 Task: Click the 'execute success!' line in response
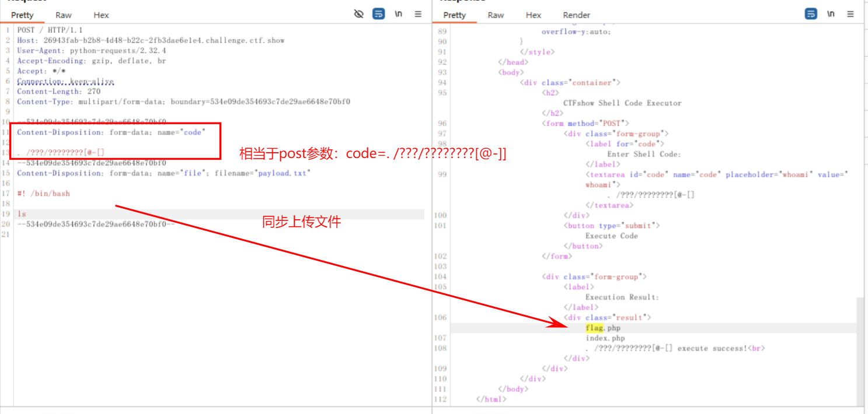coord(675,348)
